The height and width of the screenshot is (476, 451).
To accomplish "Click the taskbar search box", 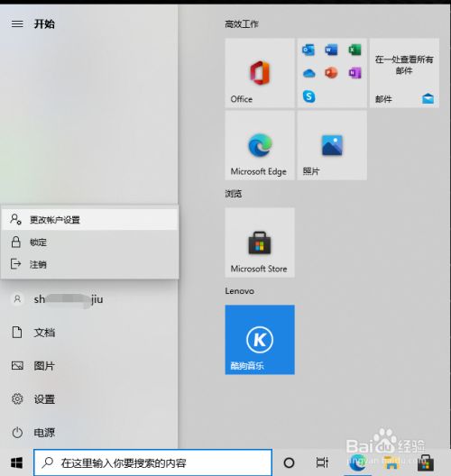I will pyautogui.click(x=152, y=462).
